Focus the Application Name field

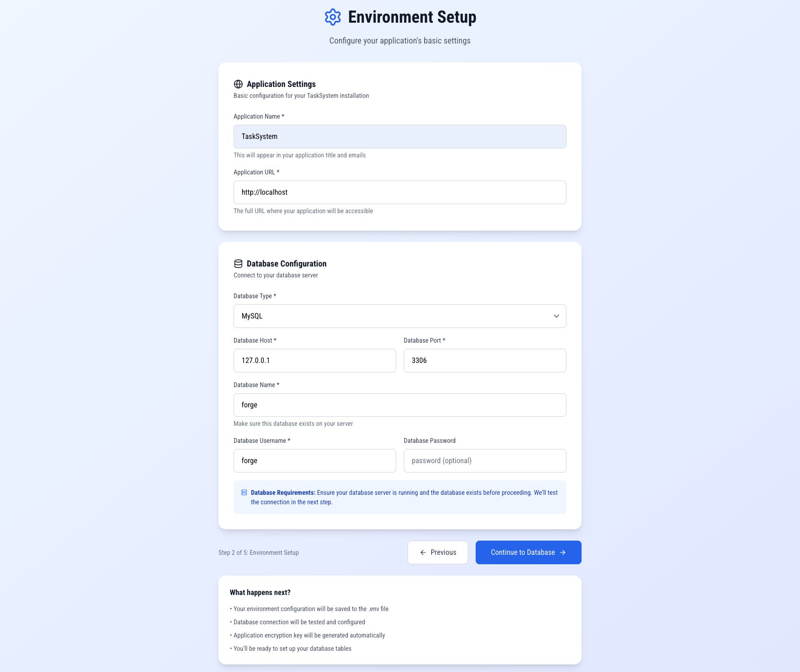pos(400,137)
